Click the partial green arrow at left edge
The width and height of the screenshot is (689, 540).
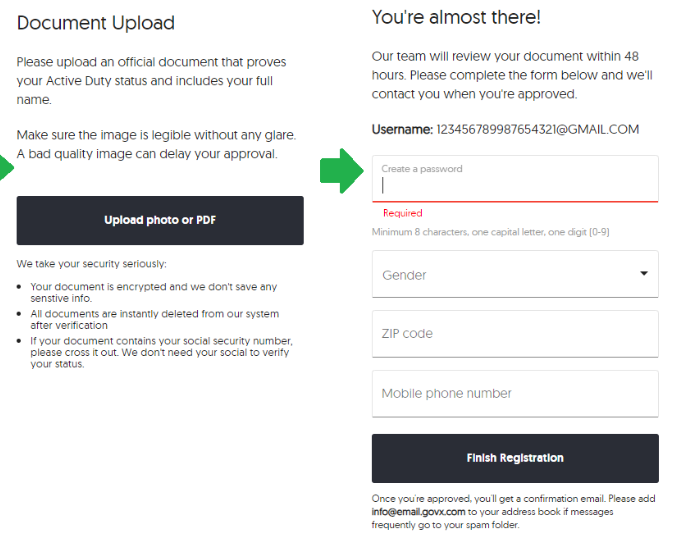[6, 172]
